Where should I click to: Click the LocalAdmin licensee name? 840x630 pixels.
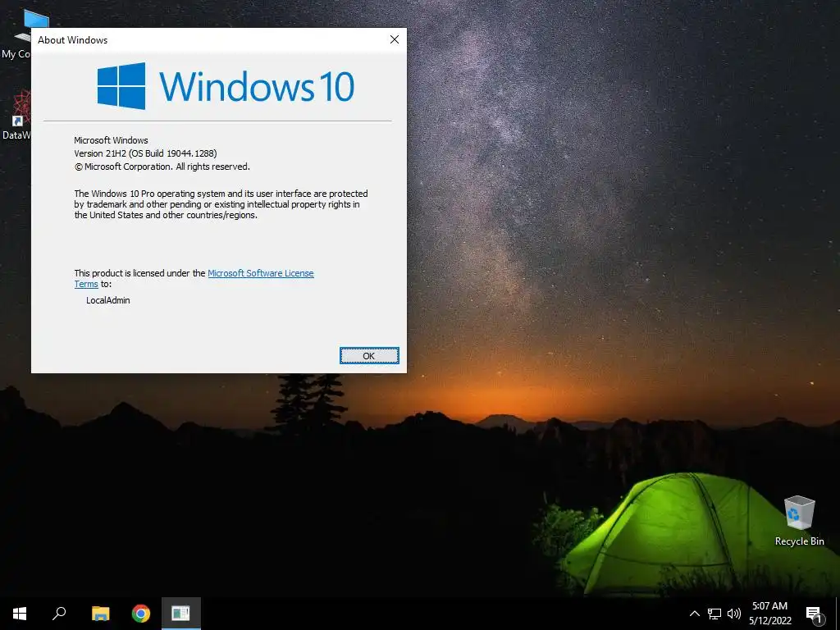click(108, 300)
